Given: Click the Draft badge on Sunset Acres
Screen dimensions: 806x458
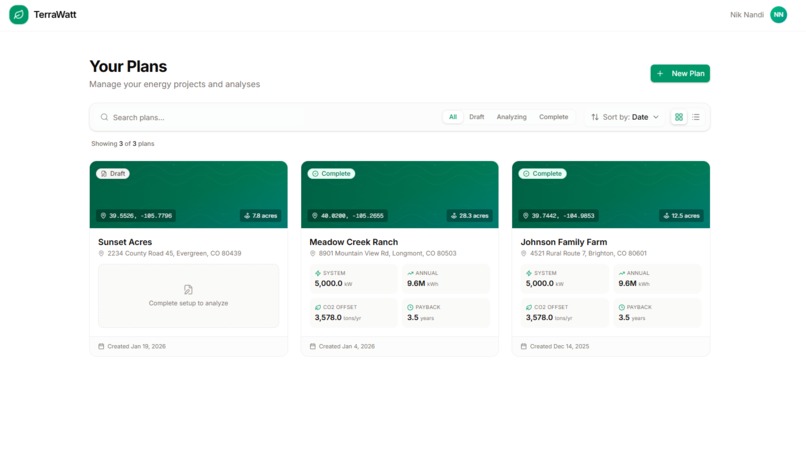Looking at the screenshot, I should pos(113,174).
